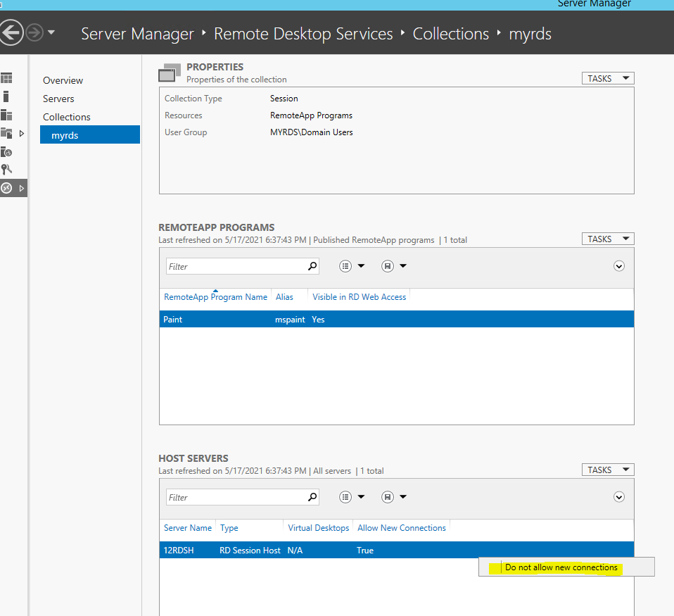Go to the Servers navigation item

click(58, 99)
